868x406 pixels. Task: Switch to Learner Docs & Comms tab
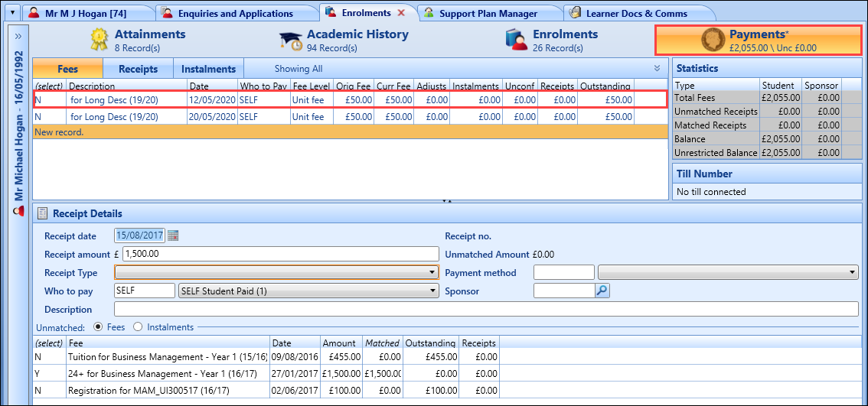pyautogui.click(x=635, y=13)
